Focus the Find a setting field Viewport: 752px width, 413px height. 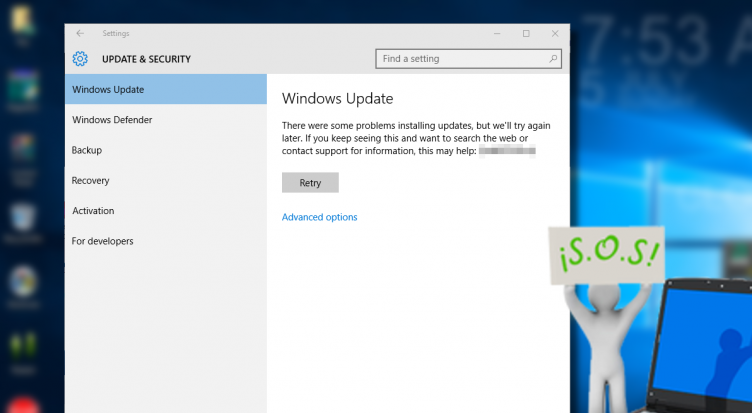[468, 59]
